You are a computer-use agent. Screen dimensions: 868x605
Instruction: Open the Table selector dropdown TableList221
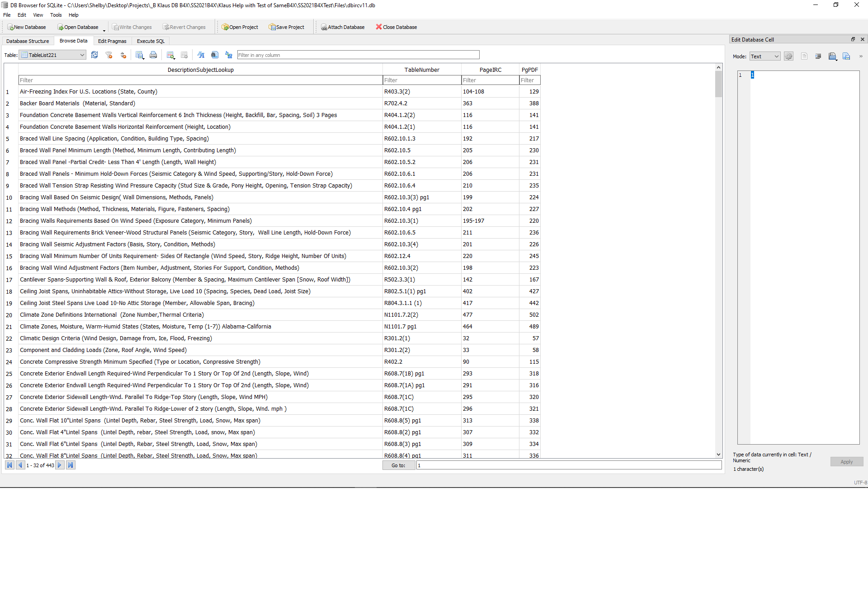click(x=53, y=55)
